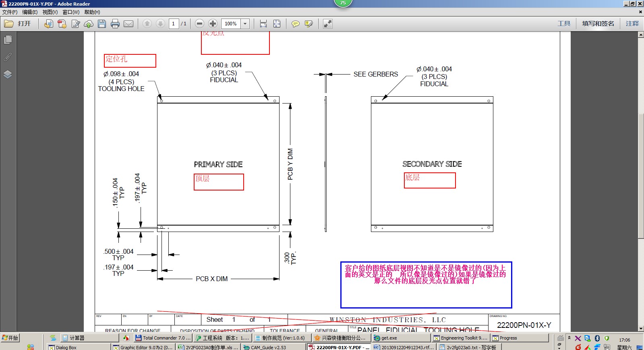
Task: Zoom out with the minus button
Action: pyautogui.click(x=199, y=24)
